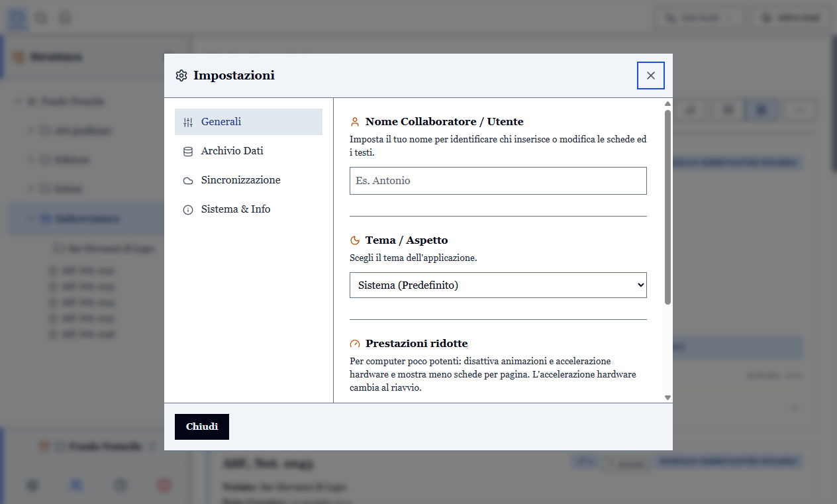Focus the 'Es. Antonio' name field
This screenshot has width=837, height=504.
pyautogui.click(x=498, y=181)
